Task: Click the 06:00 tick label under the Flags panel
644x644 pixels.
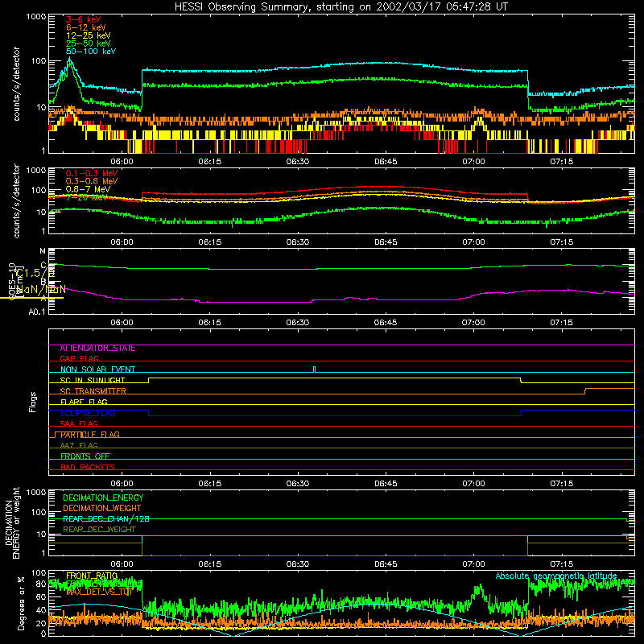Action: [x=122, y=484]
